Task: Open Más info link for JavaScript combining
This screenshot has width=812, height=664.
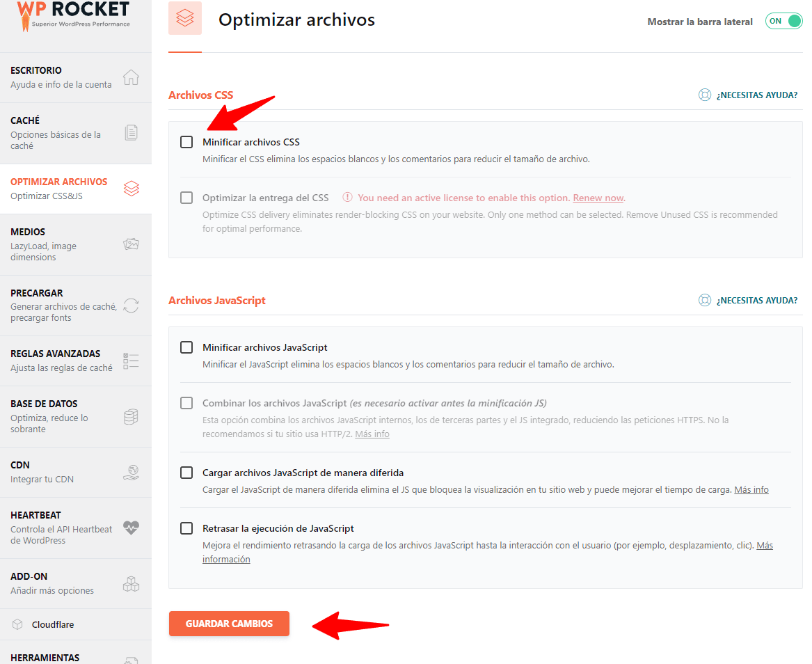Action: [x=372, y=434]
